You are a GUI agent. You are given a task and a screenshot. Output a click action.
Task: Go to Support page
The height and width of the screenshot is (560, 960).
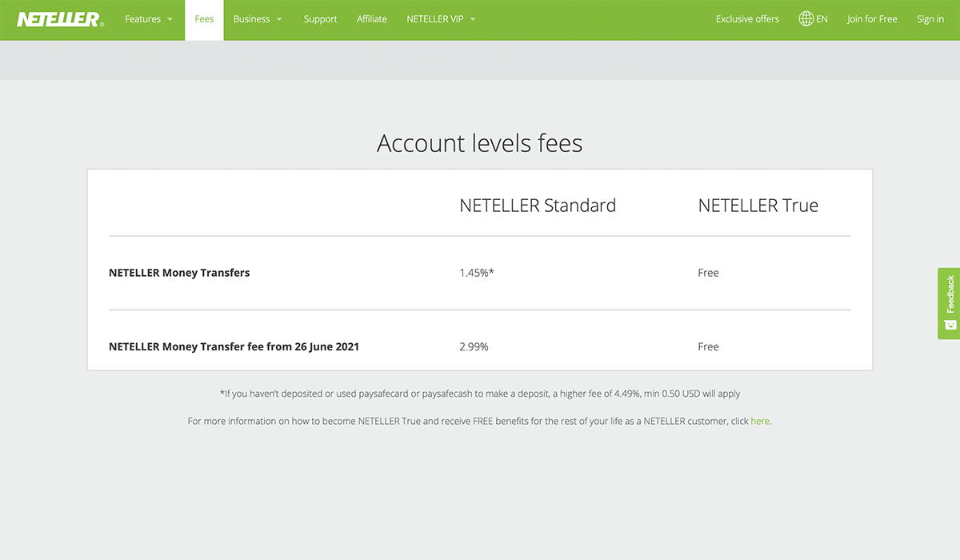click(320, 19)
